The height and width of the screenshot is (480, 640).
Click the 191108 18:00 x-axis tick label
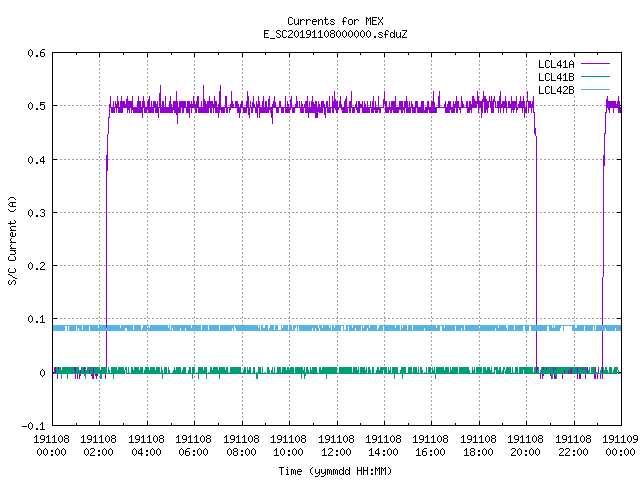point(478,446)
